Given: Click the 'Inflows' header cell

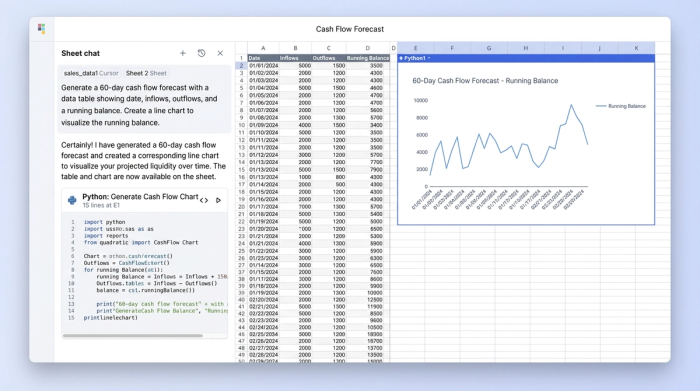Looking at the screenshot, I should (x=296, y=58).
